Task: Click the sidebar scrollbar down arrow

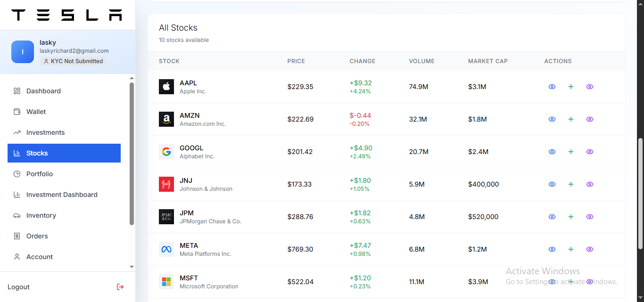Action: tap(132, 267)
